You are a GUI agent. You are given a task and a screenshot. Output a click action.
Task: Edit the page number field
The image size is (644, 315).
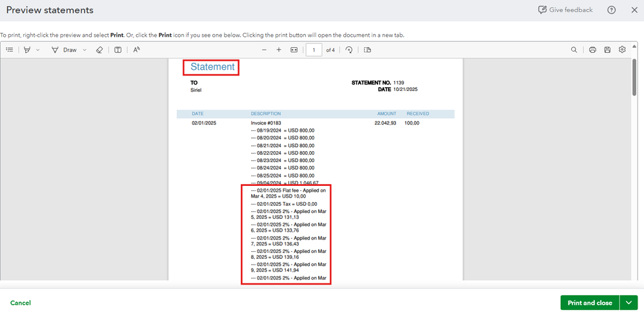pyautogui.click(x=314, y=50)
